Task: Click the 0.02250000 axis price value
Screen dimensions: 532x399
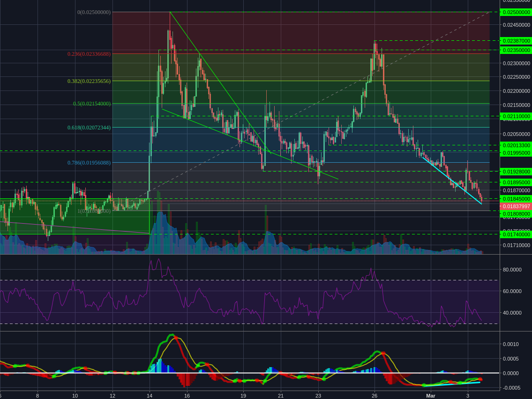Action: 517,77
